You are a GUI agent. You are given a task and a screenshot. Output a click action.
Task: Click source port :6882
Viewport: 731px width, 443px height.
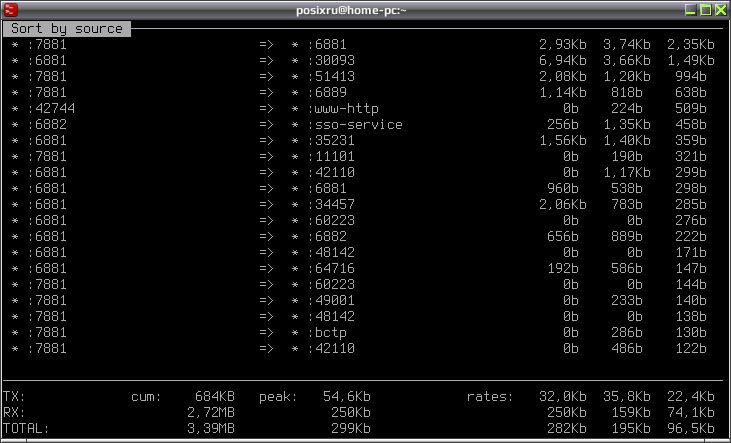point(47,125)
